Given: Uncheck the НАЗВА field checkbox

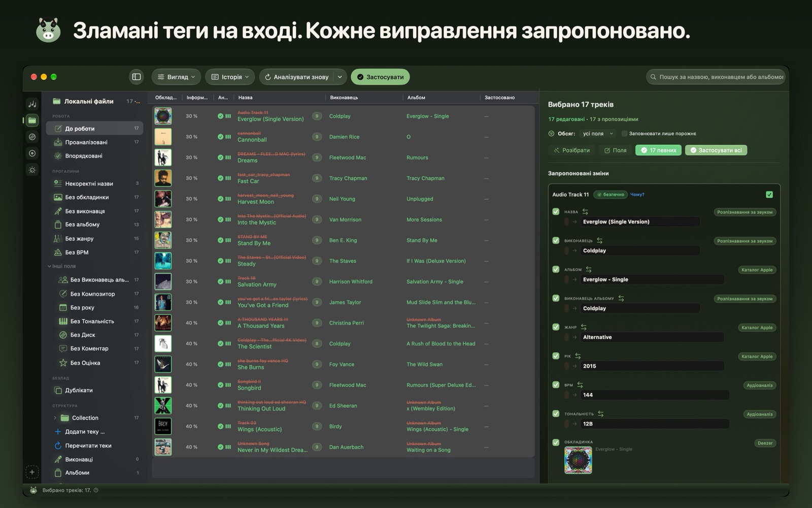Looking at the screenshot, I should [556, 211].
